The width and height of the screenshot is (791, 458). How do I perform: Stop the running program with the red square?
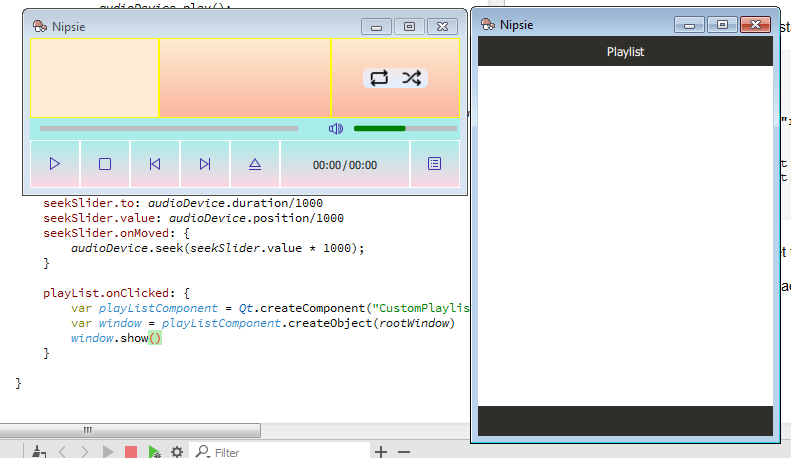point(131,451)
